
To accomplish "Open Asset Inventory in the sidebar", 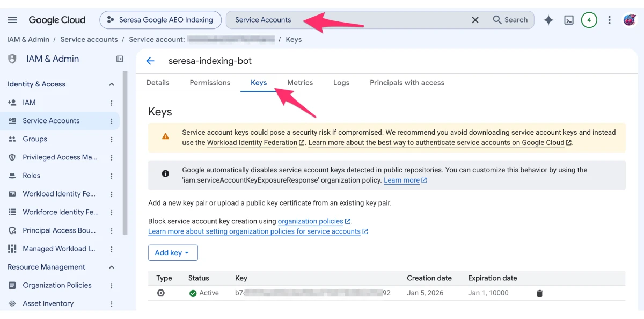I will [x=48, y=303].
